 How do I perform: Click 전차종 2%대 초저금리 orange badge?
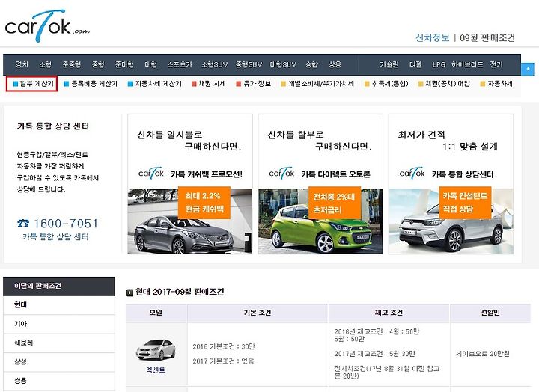(x=335, y=203)
